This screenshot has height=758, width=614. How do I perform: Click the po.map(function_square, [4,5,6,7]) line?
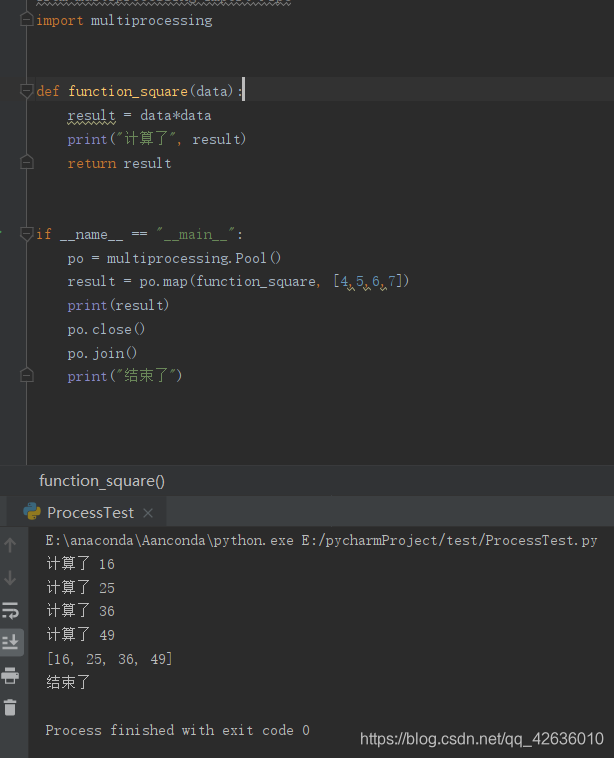click(x=238, y=281)
